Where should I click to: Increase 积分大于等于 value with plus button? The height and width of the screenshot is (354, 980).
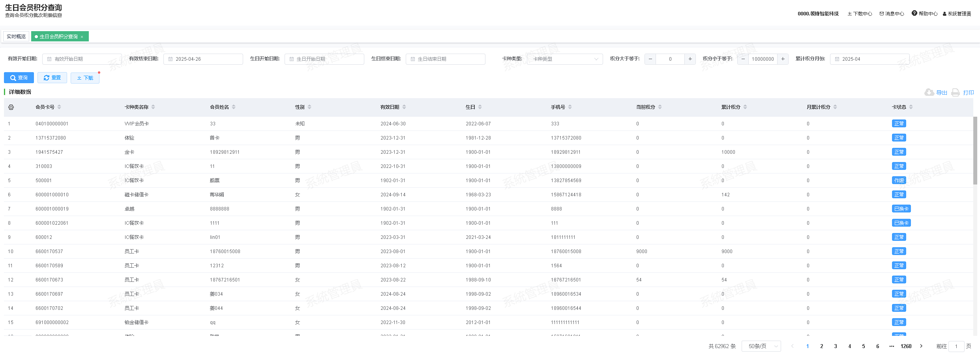[690, 59]
